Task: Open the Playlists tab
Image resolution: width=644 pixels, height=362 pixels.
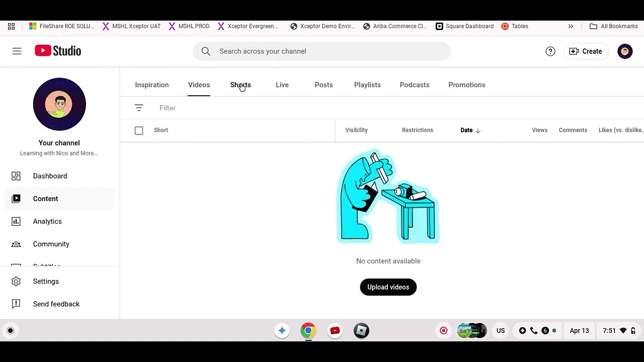Action: (367, 85)
